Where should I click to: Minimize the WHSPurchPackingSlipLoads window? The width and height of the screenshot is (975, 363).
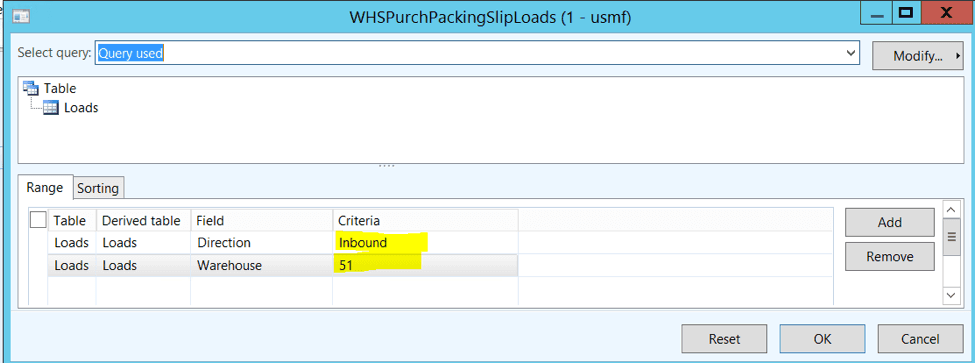click(x=877, y=13)
